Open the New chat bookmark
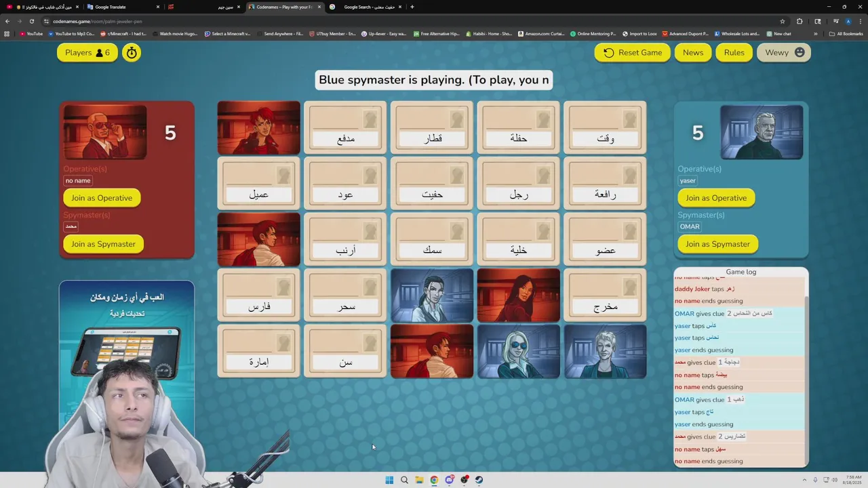Viewport: 868px width, 488px height. (779, 33)
